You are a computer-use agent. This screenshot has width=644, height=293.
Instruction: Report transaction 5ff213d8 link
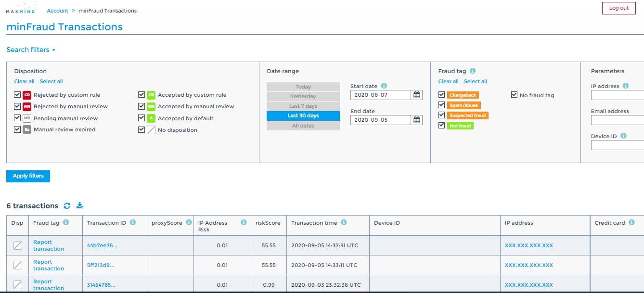click(49, 265)
